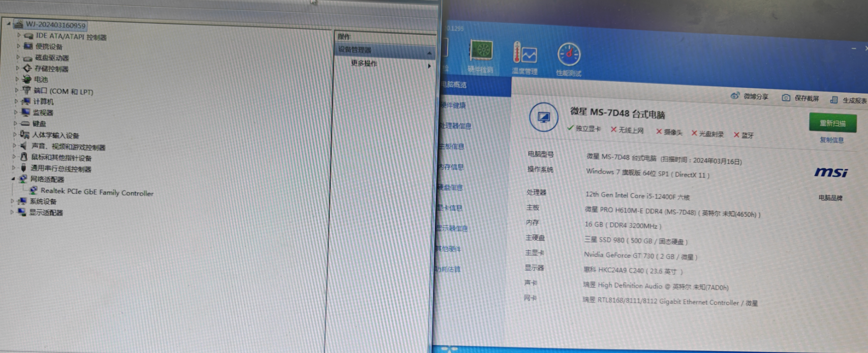Expand the 系统设备 node
This screenshot has width=868, height=353.
12,201
